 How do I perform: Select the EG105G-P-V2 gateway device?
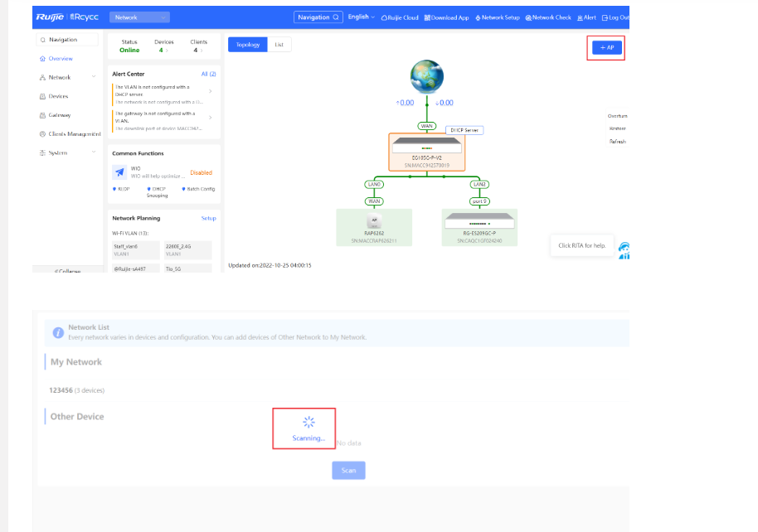(x=427, y=152)
